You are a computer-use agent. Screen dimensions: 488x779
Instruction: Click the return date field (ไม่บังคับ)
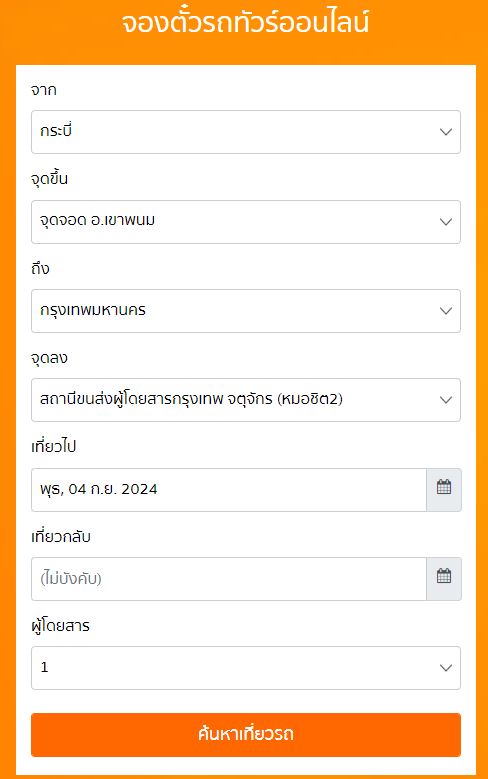point(229,579)
